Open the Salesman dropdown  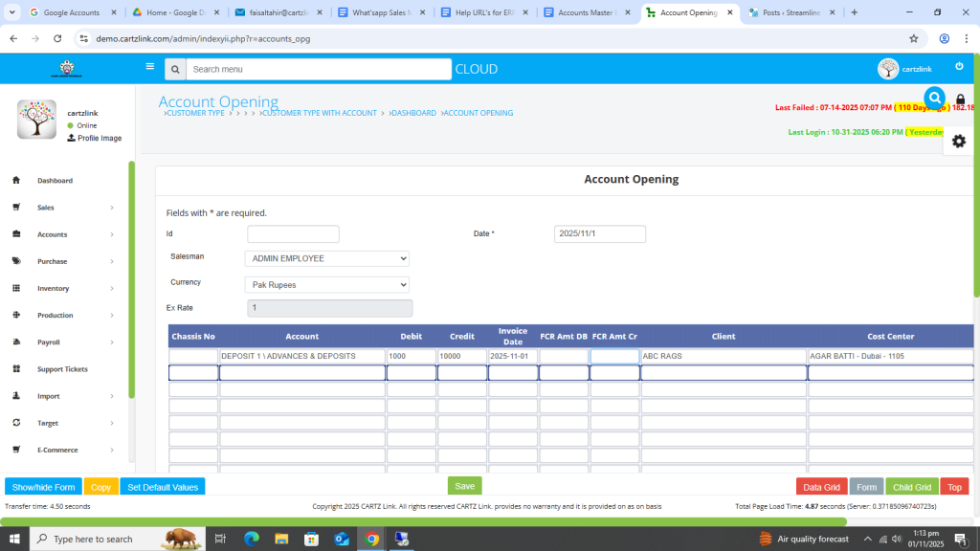(326, 258)
